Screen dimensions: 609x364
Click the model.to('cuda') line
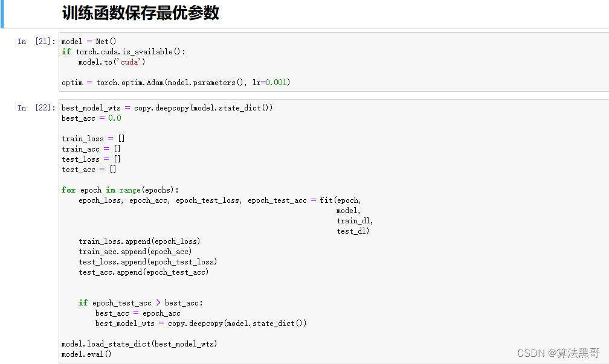(112, 62)
